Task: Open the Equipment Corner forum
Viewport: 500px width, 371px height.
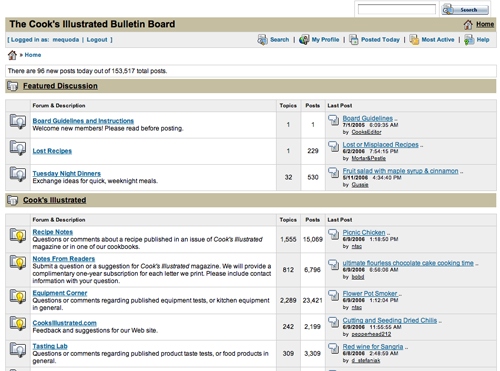Action: (60, 293)
